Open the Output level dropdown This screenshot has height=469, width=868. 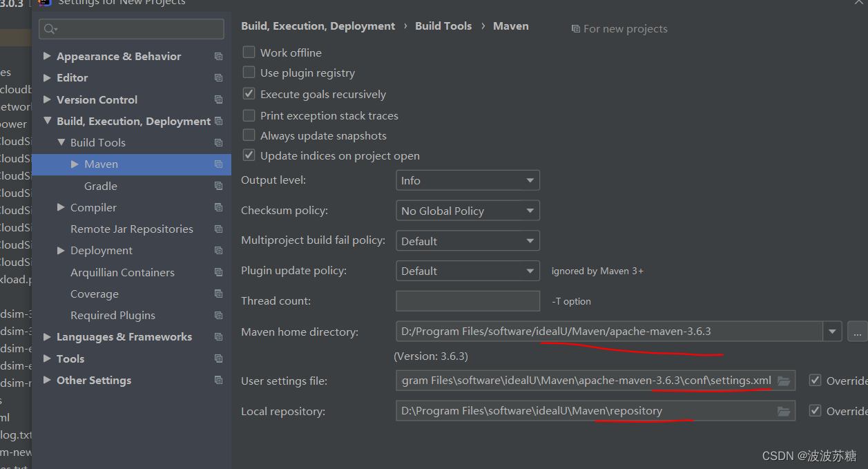coord(467,180)
